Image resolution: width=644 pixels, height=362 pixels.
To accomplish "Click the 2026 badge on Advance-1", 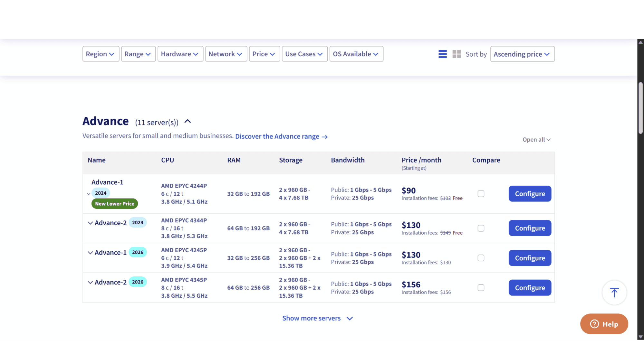I will (138, 252).
